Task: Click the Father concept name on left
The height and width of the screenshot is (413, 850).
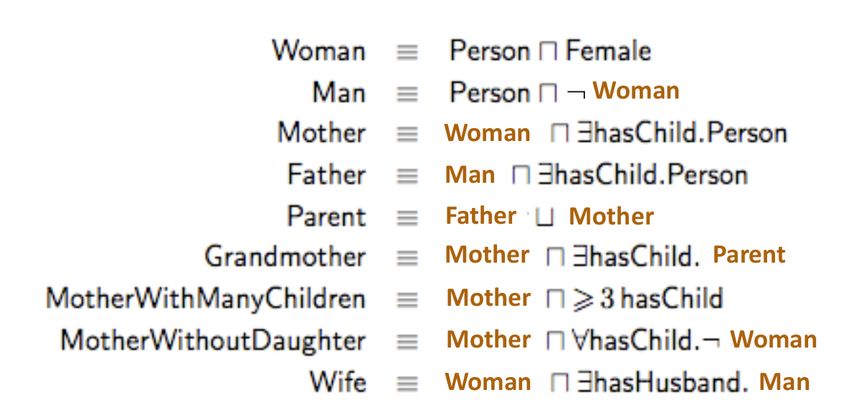Action: point(326,175)
